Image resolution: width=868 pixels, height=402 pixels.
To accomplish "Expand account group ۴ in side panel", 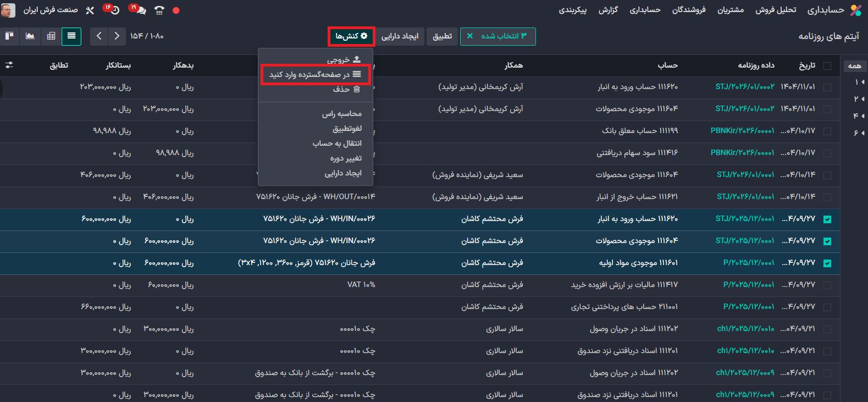I will pos(859,116).
